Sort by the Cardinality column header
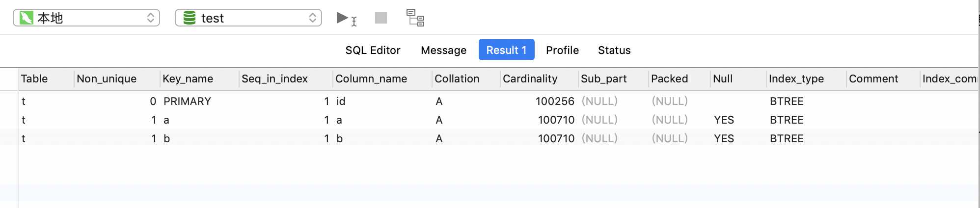This screenshot has width=980, height=208. coord(530,78)
